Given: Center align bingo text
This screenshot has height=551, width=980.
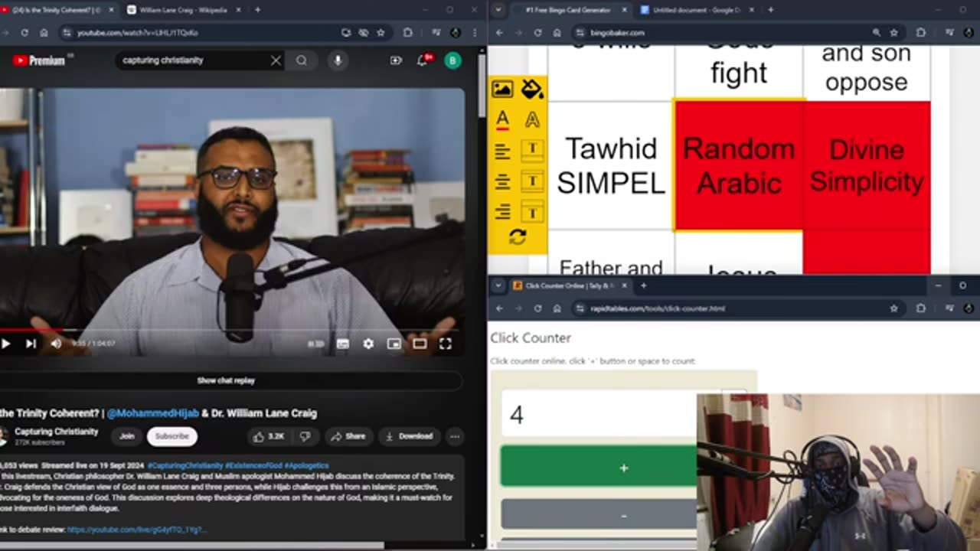Looking at the screenshot, I should (502, 182).
